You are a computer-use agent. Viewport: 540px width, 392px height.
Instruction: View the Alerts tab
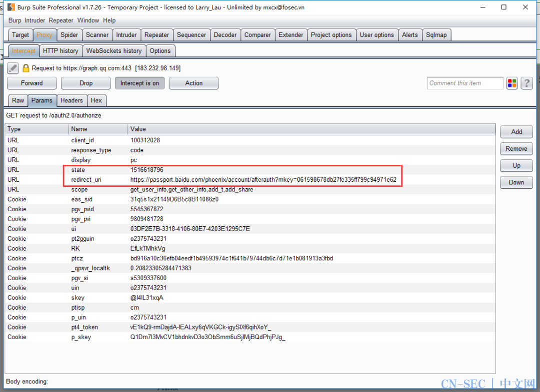point(410,35)
